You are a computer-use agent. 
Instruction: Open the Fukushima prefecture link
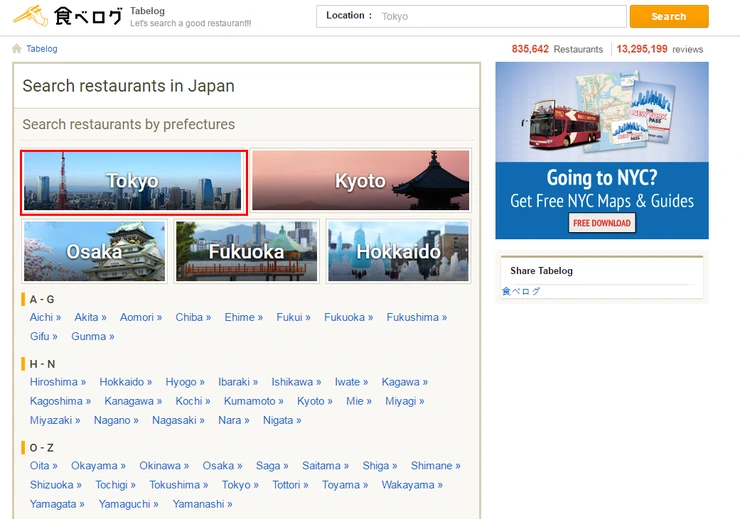(417, 318)
